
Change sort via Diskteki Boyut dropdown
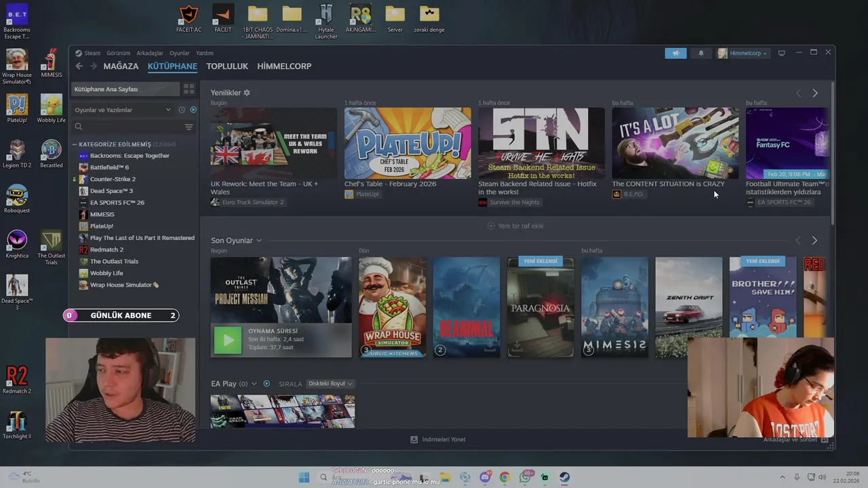(x=330, y=384)
